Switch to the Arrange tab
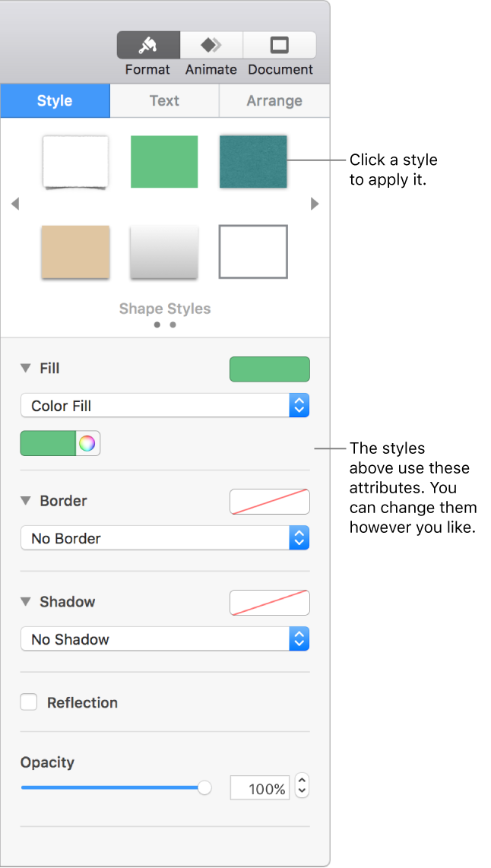The width and height of the screenshot is (491, 868). tap(274, 100)
